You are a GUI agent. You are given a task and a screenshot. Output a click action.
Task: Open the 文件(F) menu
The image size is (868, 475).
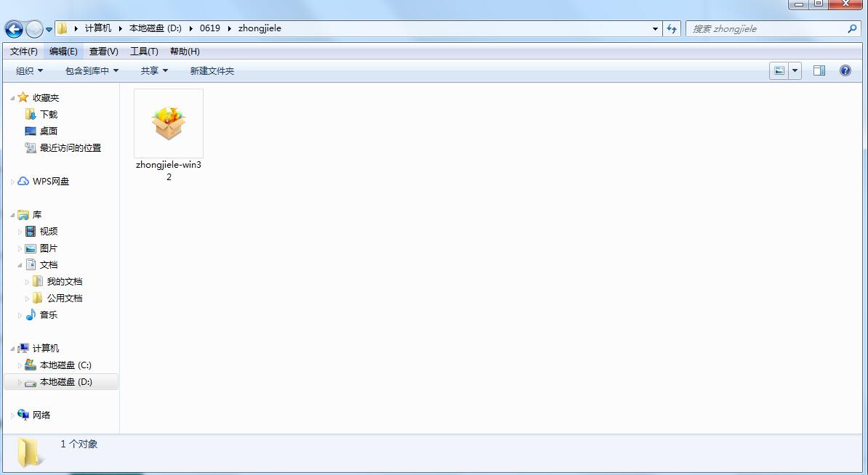[24, 52]
